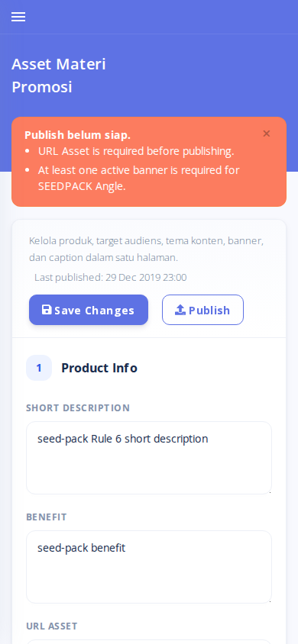Grab the Short Description resize handle
This screenshot has width=298, height=644.
click(269, 491)
